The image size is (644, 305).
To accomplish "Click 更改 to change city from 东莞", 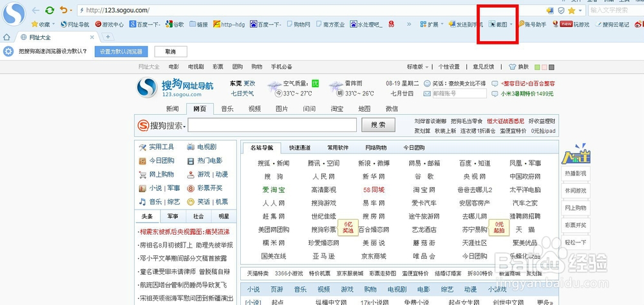I will click(x=249, y=83).
